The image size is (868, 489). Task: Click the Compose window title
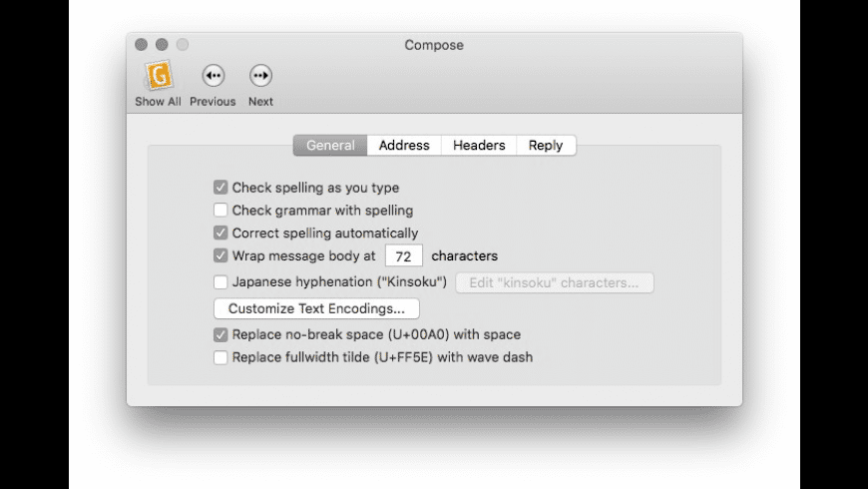pyautogui.click(x=434, y=45)
